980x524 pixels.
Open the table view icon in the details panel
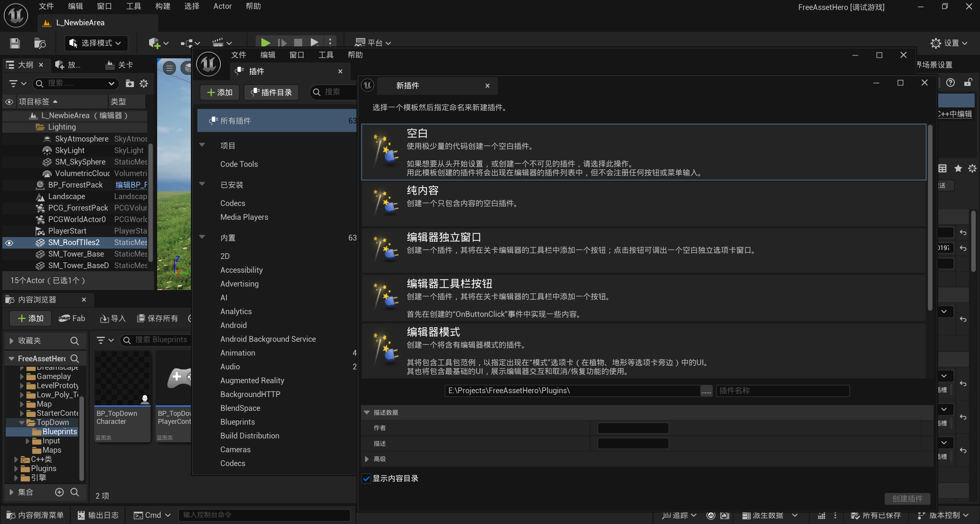942,168
